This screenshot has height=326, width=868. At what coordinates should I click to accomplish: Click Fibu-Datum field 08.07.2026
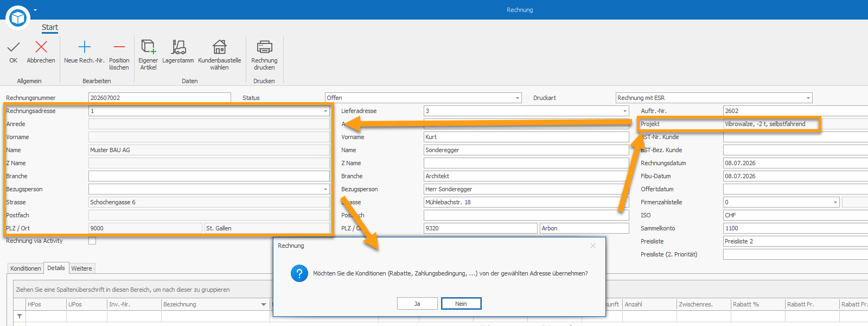point(795,176)
